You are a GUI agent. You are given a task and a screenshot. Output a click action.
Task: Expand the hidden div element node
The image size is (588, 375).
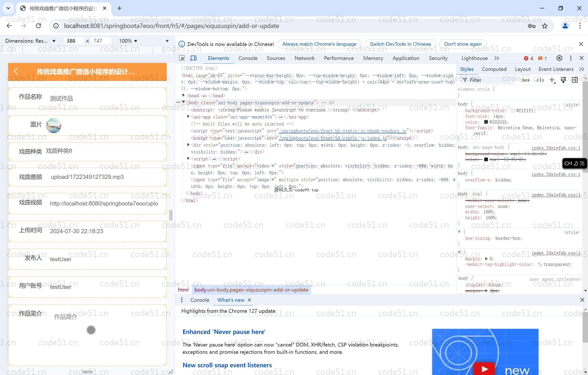click(x=188, y=145)
